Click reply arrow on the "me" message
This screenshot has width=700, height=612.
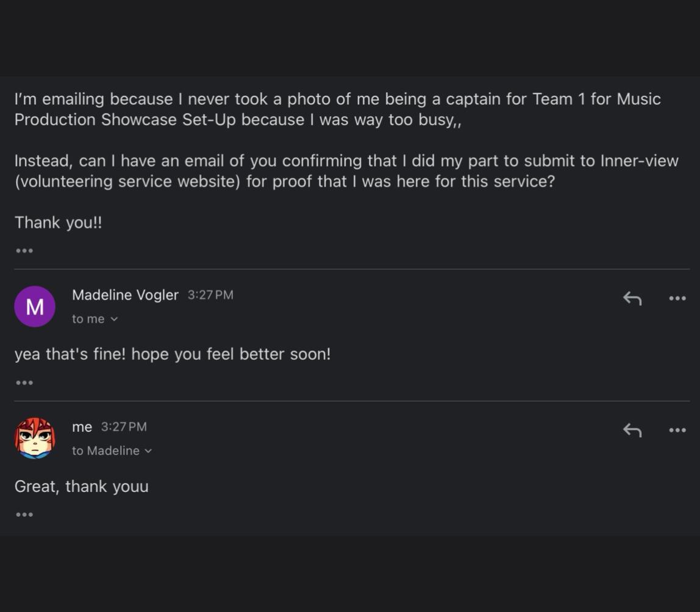[x=632, y=430]
